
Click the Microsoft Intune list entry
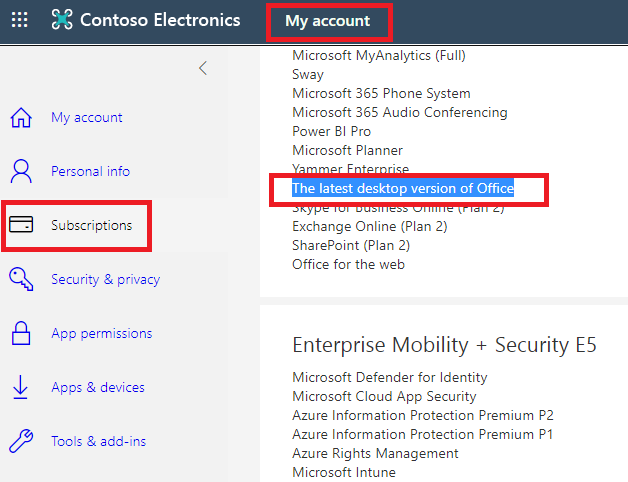click(343, 472)
